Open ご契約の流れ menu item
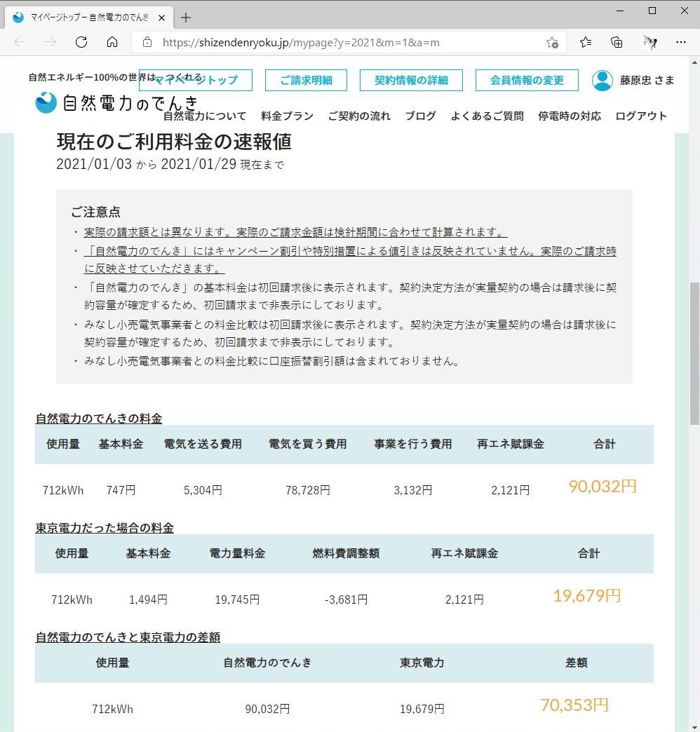The width and height of the screenshot is (700, 732). pos(359,116)
